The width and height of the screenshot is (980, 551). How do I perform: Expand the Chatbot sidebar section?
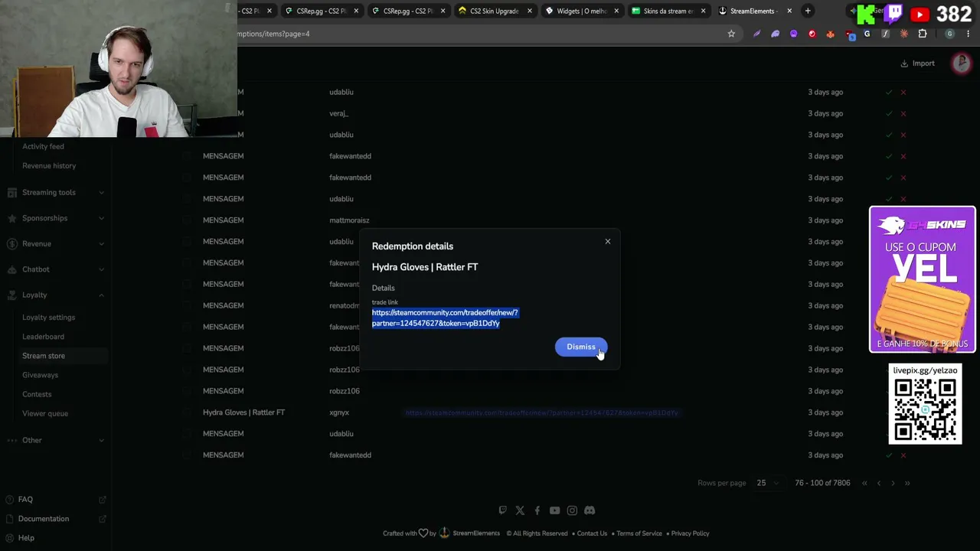55,269
